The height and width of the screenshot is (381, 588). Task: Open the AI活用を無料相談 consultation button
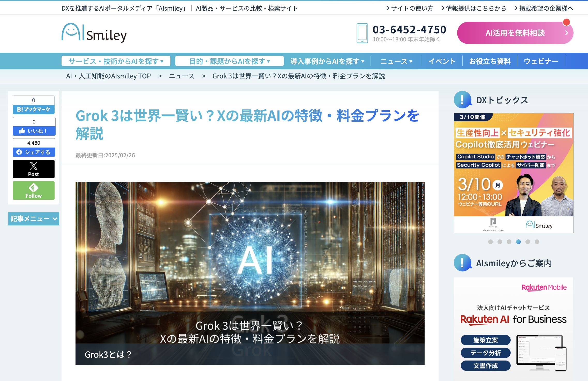coord(515,33)
